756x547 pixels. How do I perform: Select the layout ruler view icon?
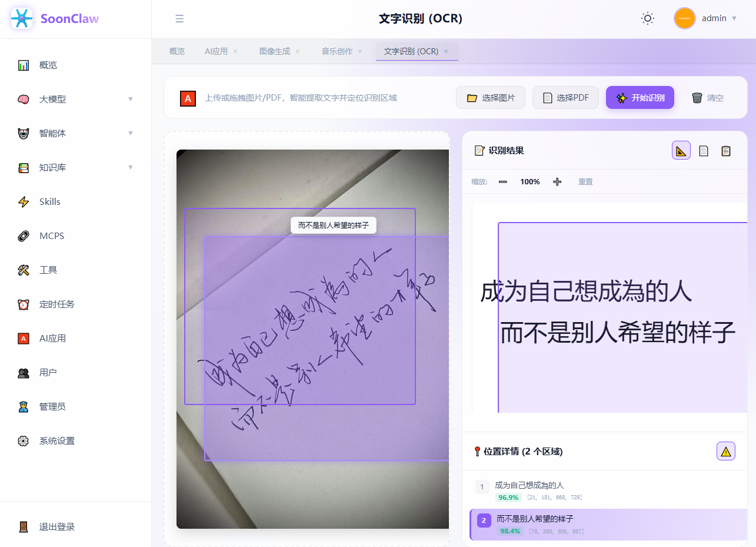tap(681, 151)
